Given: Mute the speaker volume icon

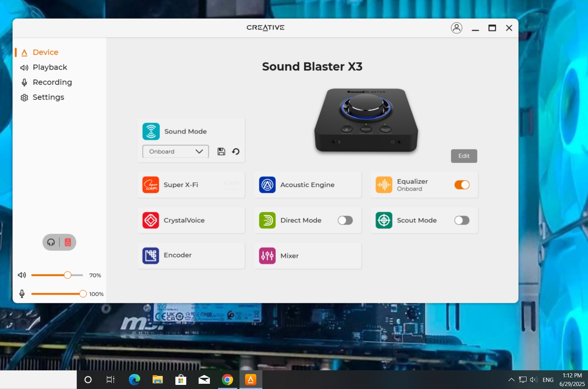Looking at the screenshot, I should tap(22, 275).
